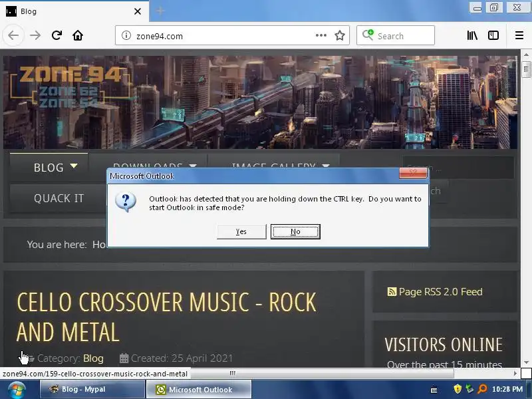Open the network tray icon

coord(469,388)
